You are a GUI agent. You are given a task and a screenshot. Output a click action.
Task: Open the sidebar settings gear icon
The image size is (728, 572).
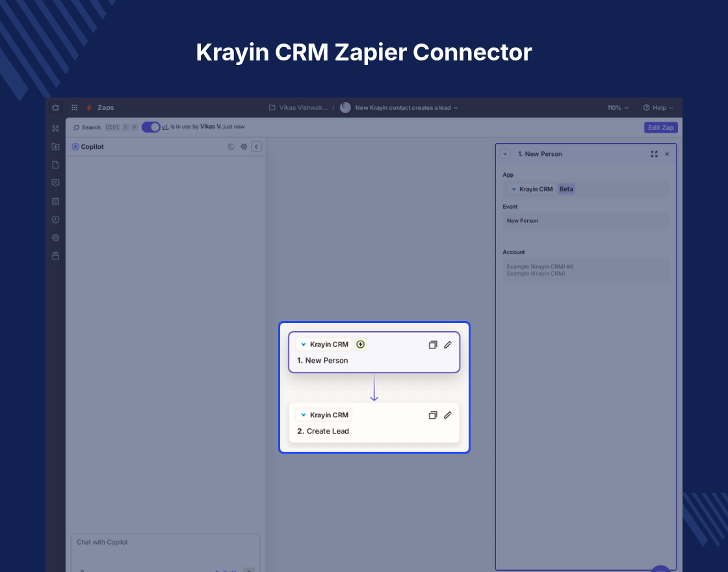pyautogui.click(x=55, y=238)
